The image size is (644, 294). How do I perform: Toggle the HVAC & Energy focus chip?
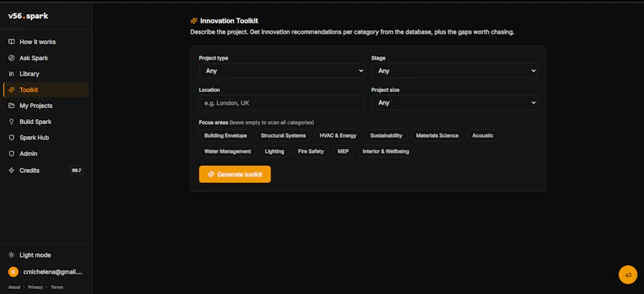click(x=338, y=135)
